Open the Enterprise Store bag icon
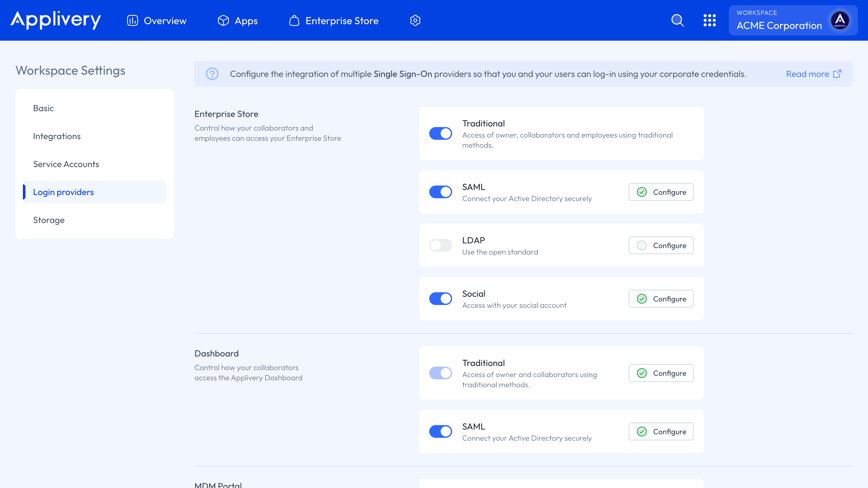 click(x=294, y=20)
